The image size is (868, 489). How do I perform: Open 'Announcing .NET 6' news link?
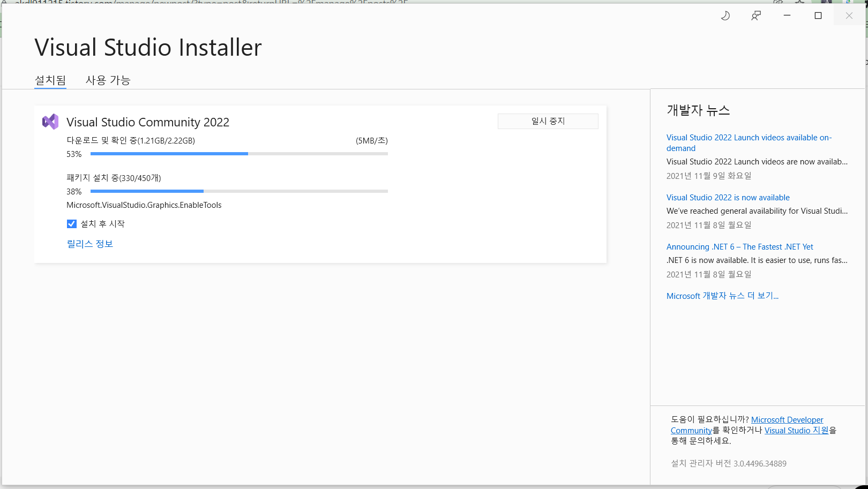pyautogui.click(x=740, y=247)
